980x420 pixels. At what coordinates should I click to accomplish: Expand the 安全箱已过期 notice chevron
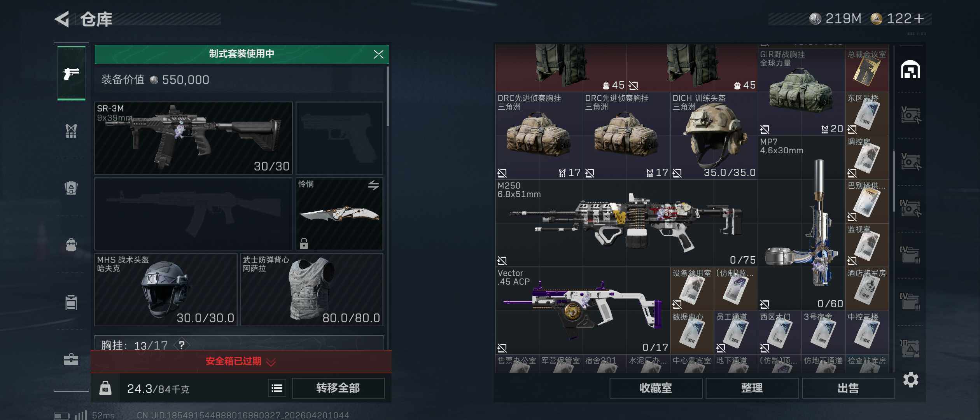click(271, 362)
